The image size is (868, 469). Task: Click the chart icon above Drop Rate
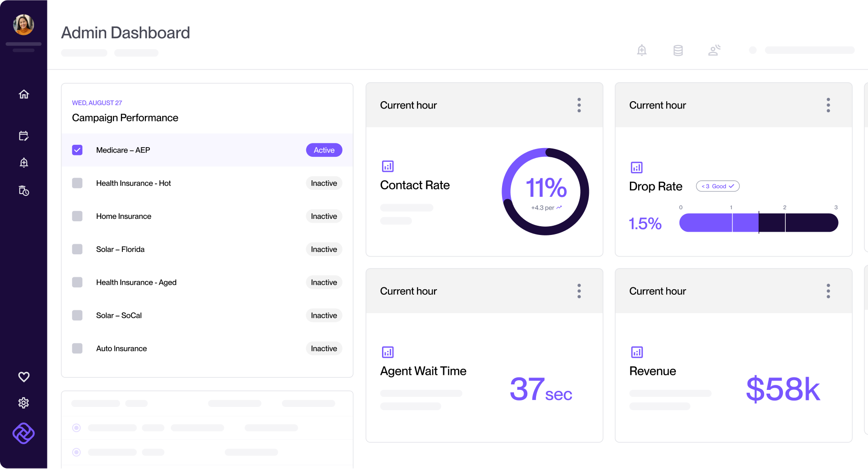637,167
